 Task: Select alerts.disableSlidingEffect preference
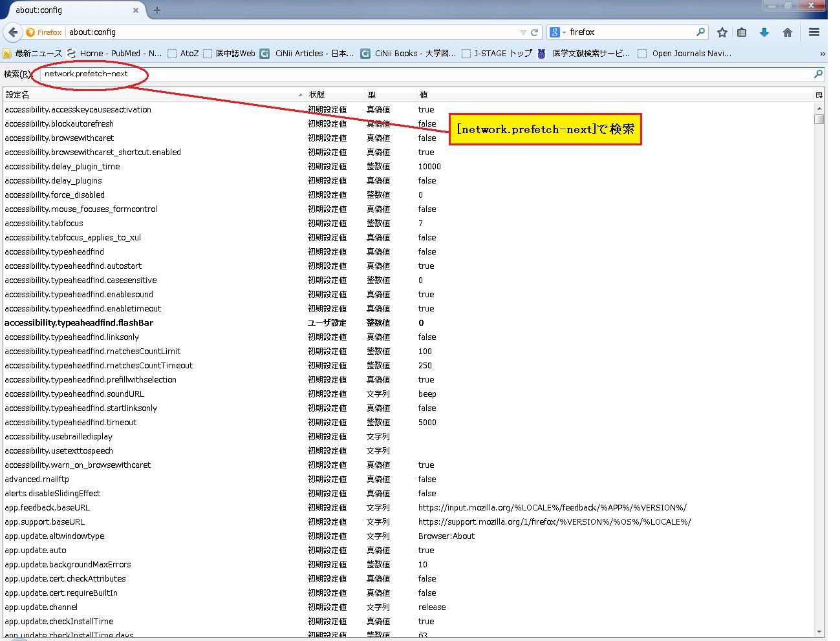click(408, 494)
